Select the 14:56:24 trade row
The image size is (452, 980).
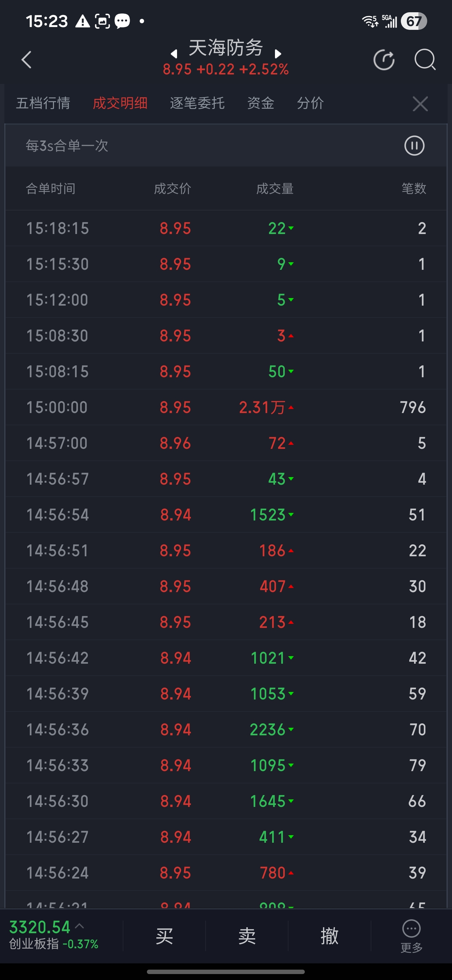point(226,872)
